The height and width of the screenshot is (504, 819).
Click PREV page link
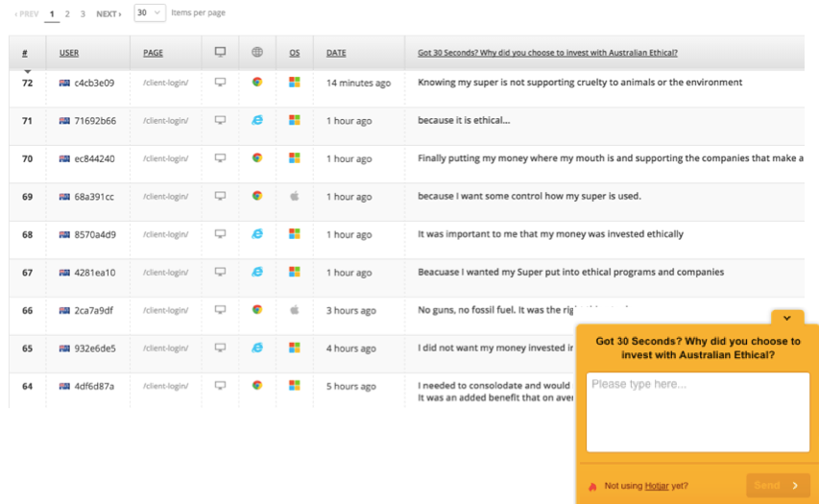[x=26, y=14]
